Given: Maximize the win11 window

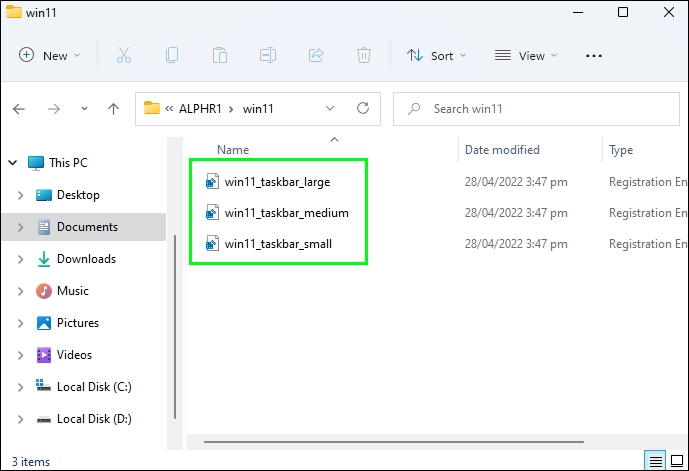Looking at the screenshot, I should 623,12.
